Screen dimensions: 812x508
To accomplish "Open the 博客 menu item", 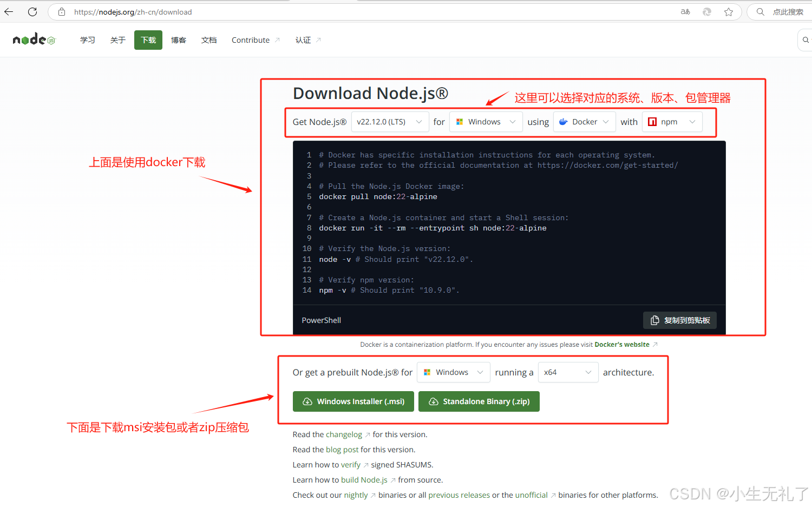I will click(x=179, y=40).
